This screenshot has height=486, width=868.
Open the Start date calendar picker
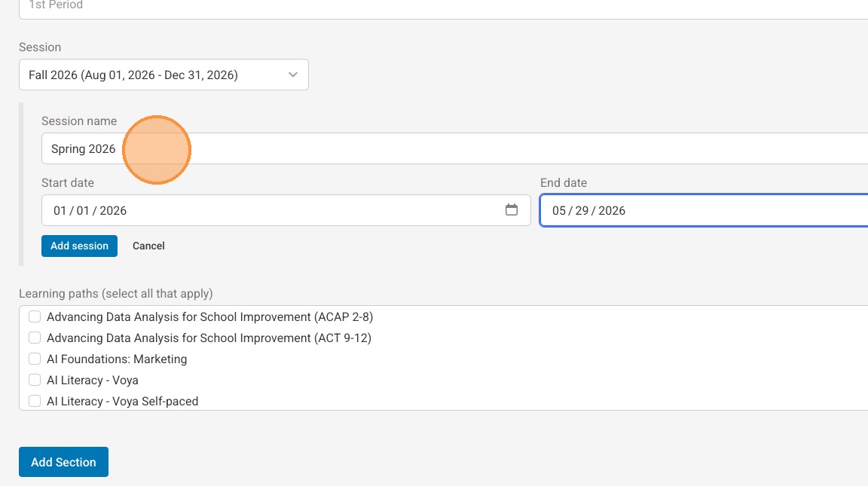512,210
